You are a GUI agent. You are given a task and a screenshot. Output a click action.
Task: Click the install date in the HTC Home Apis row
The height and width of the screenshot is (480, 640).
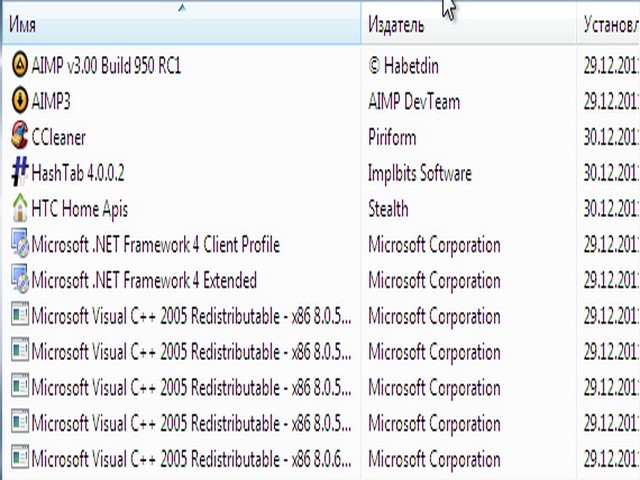tap(611, 209)
